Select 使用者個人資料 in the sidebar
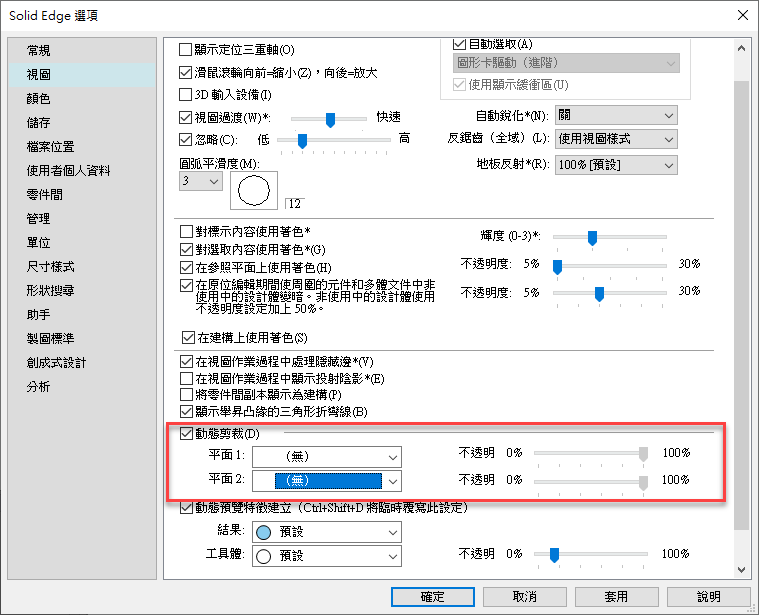 coord(68,170)
